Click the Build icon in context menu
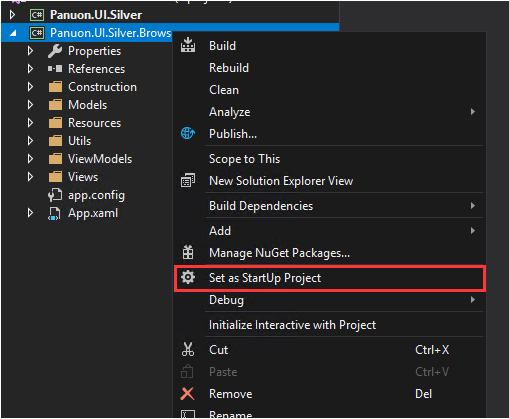Image resolution: width=509 pixels, height=419 pixels. pos(188,45)
